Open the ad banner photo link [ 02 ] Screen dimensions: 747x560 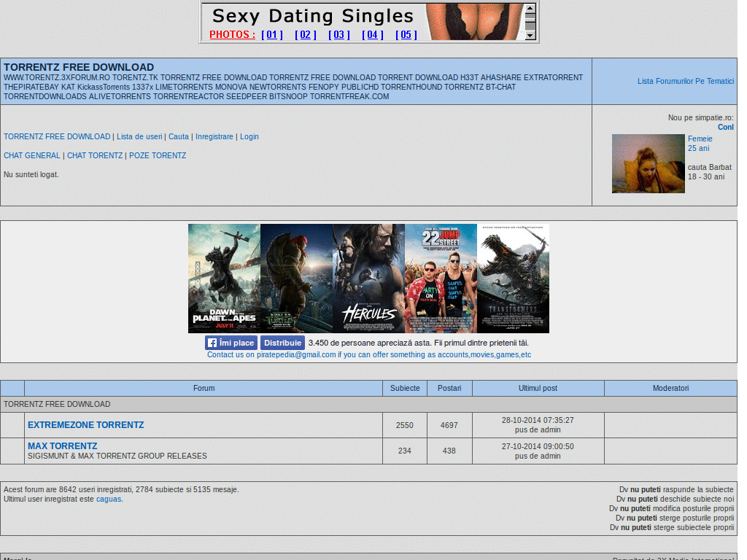click(x=306, y=35)
